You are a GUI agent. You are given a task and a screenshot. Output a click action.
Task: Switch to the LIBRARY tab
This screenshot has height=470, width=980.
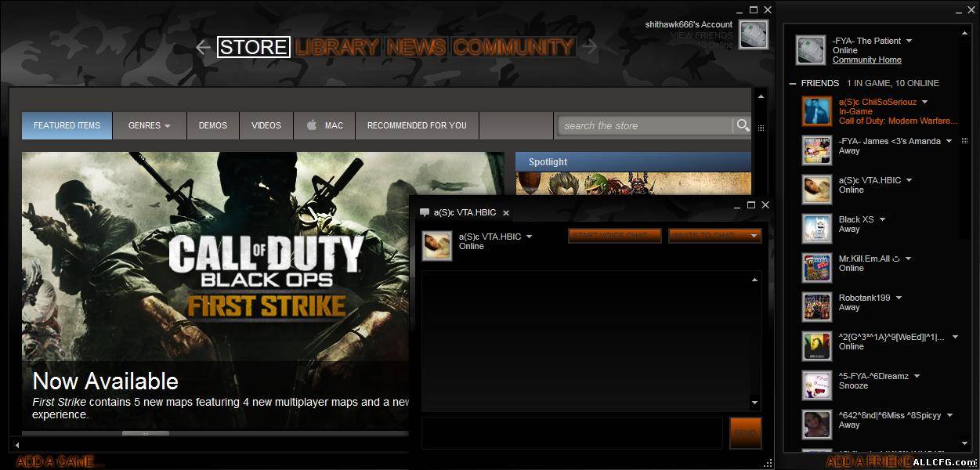338,47
